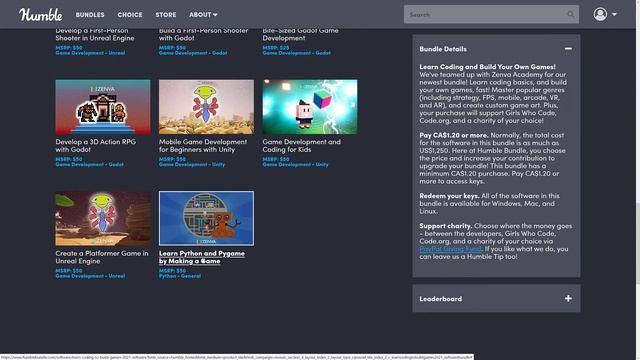The image size is (640, 360).
Task: Click 'Bite-Sized Godot Game Development' title
Action: coord(300,34)
